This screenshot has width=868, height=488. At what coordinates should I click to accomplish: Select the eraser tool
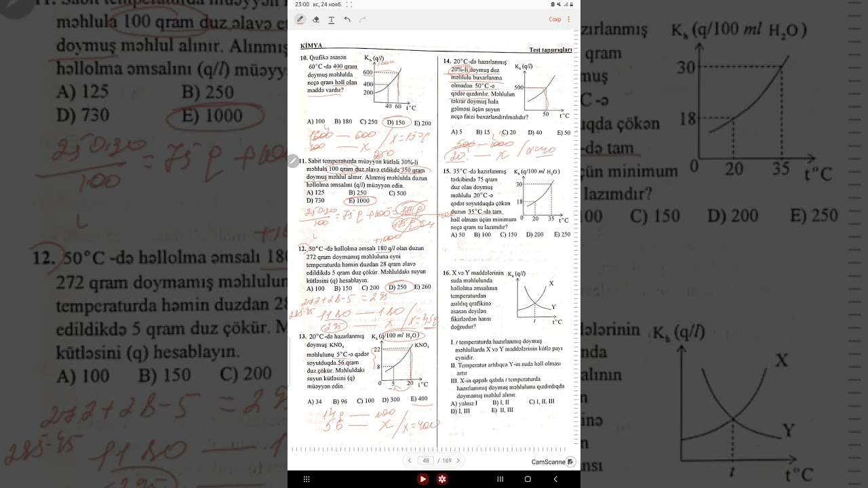pyautogui.click(x=316, y=20)
